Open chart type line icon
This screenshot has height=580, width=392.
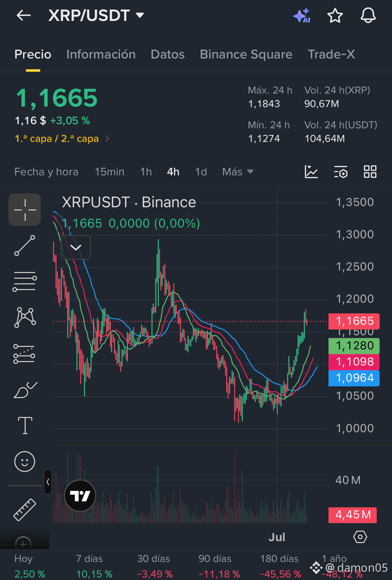[x=311, y=172]
